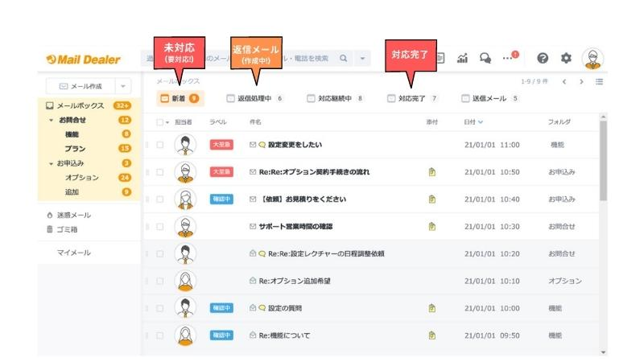Open the chat bubbles icon
Image resolution: width=644 pixels, height=362 pixels.
[x=485, y=58]
